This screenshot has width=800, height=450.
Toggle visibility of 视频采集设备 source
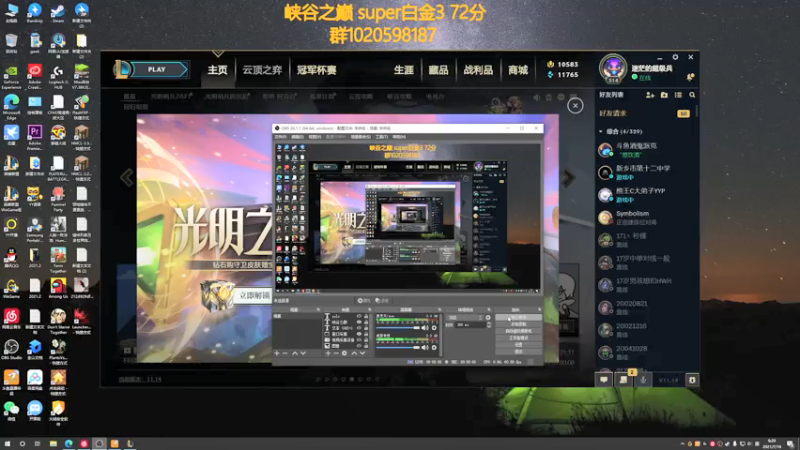[x=359, y=340]
